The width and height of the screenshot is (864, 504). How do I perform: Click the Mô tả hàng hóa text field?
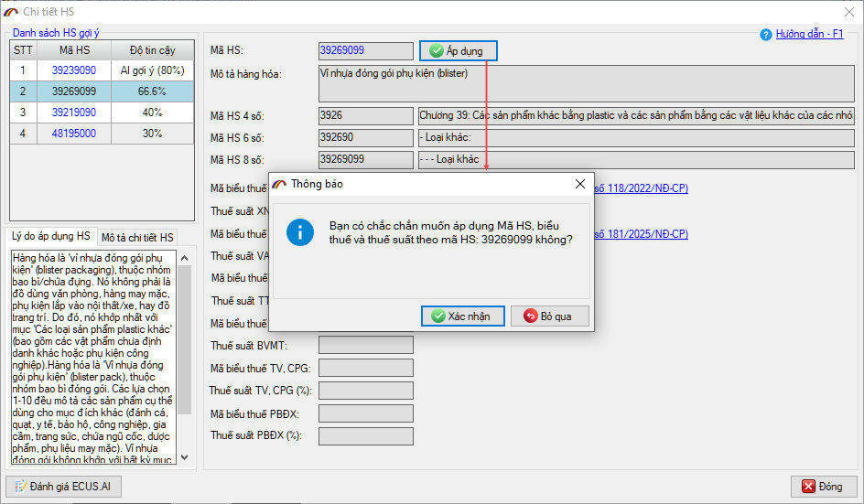[586, 83]
